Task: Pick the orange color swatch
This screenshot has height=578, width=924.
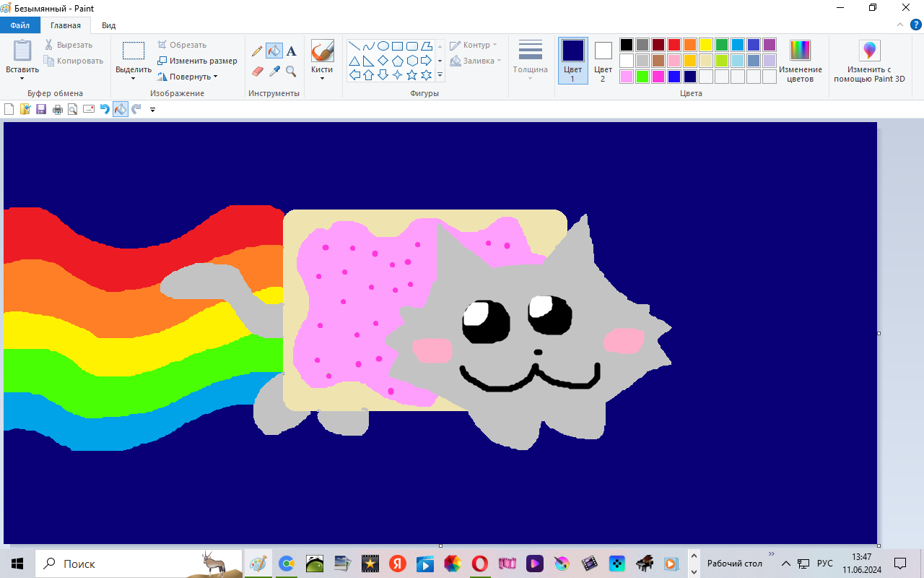Action: click(x=690, y=45)
